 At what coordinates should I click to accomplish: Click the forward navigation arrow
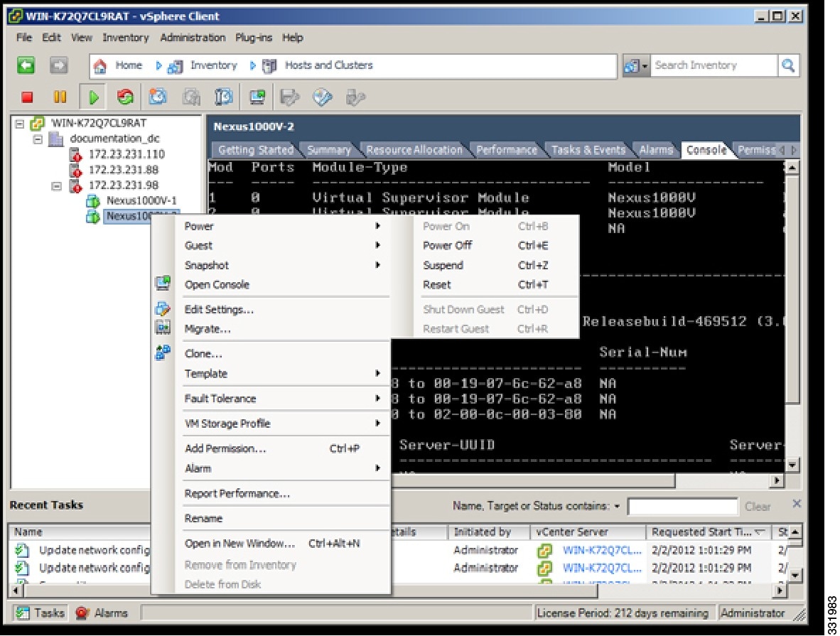click(x=58, y=65)
